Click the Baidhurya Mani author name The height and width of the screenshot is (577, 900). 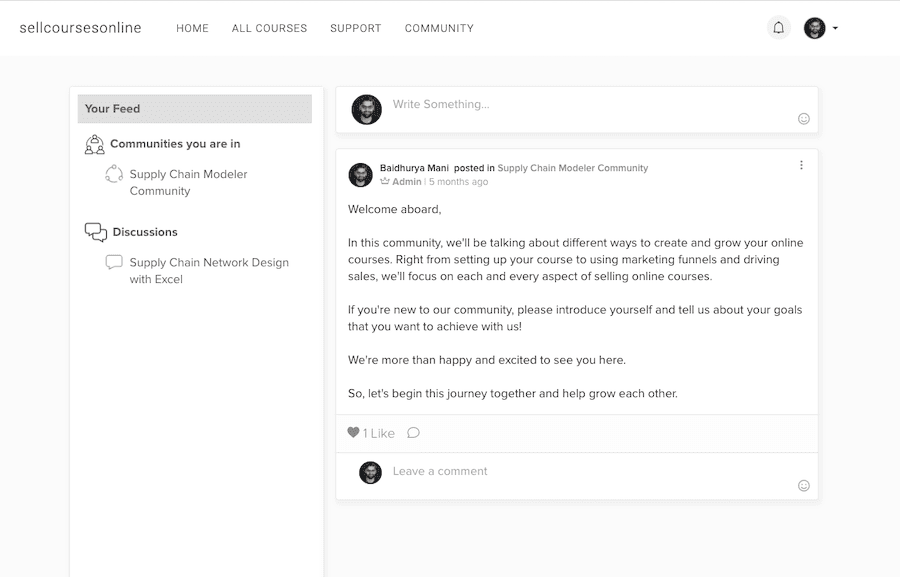coord(414,168)
